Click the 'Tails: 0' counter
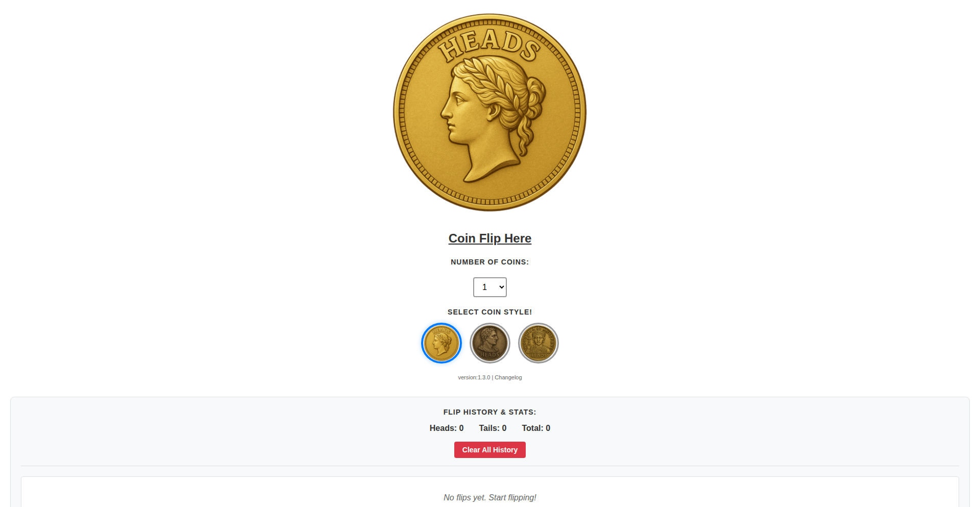The image size is (980, 507). (493, 428)
